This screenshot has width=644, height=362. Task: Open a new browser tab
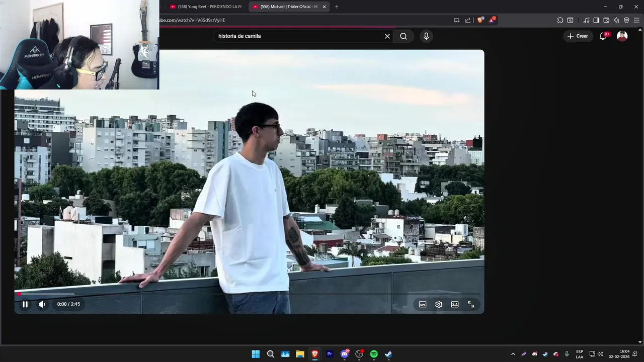(x=337, y=7)
